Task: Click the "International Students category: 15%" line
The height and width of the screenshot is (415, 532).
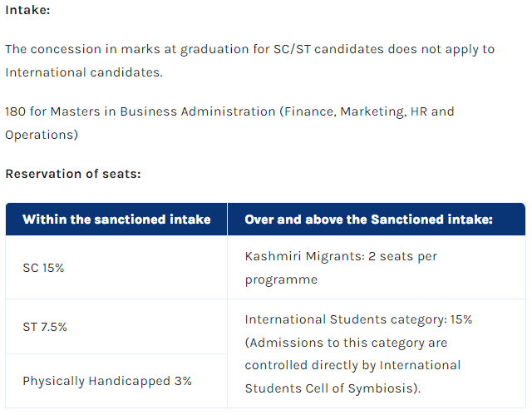Action: pyautogui.click(x=358, y=319)
